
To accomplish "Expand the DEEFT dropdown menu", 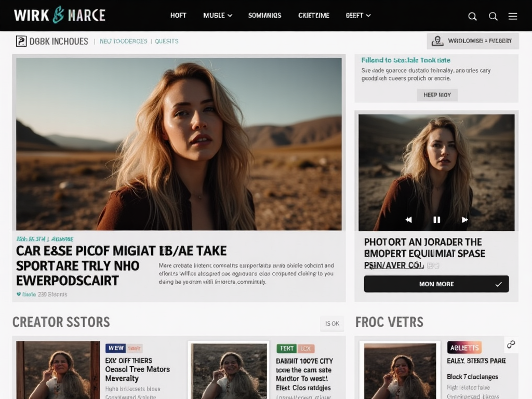I will click(358, 16).
